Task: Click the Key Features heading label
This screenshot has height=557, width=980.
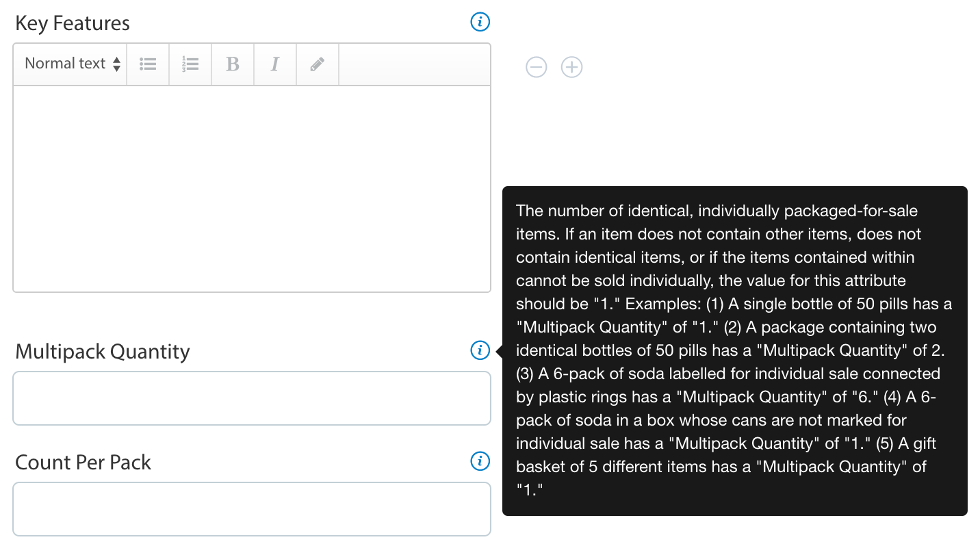Action: pyautogui.click(x=73, y=23)
